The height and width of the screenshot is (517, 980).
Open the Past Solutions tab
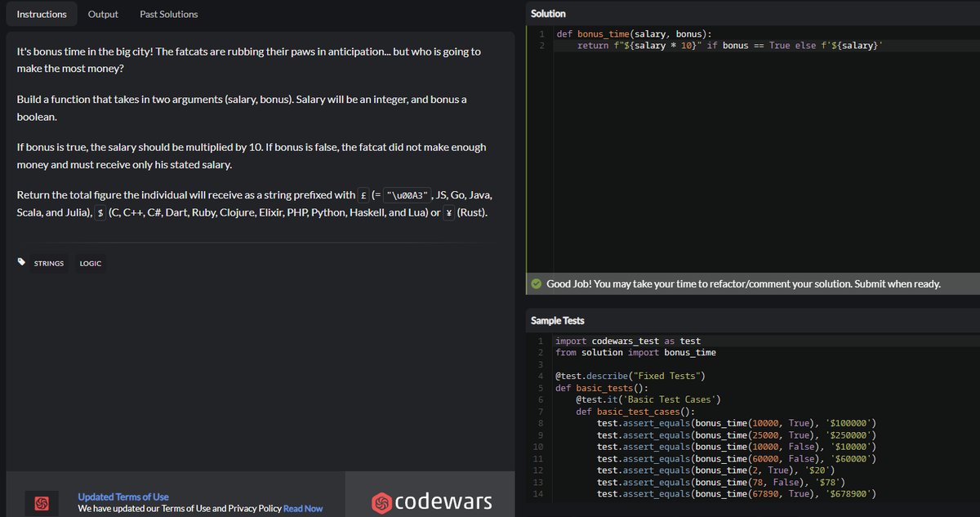[168, 14]
